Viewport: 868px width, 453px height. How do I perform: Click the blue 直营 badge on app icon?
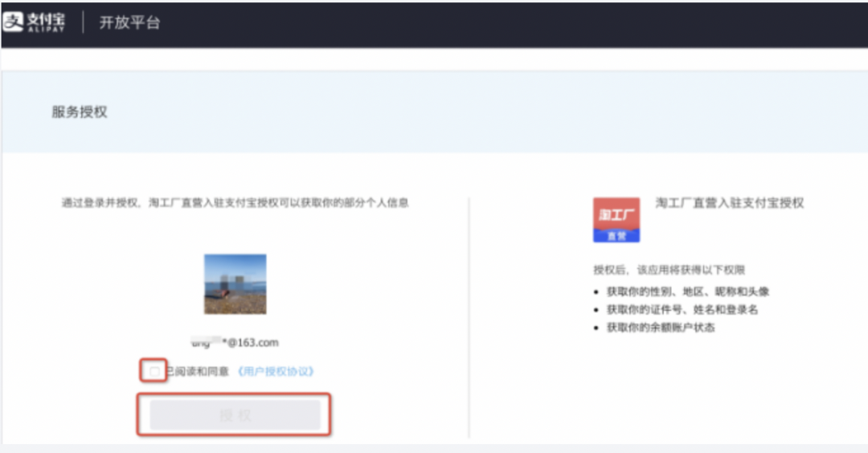coord(616,236)
